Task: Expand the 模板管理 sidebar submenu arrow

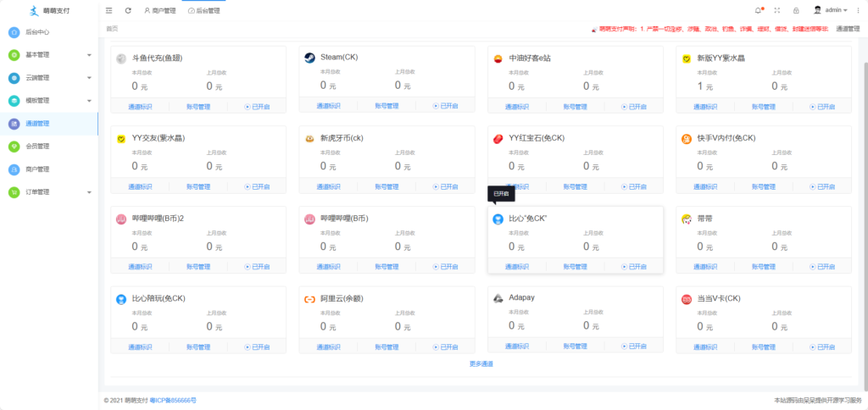Action: click(x=89, y=101)
